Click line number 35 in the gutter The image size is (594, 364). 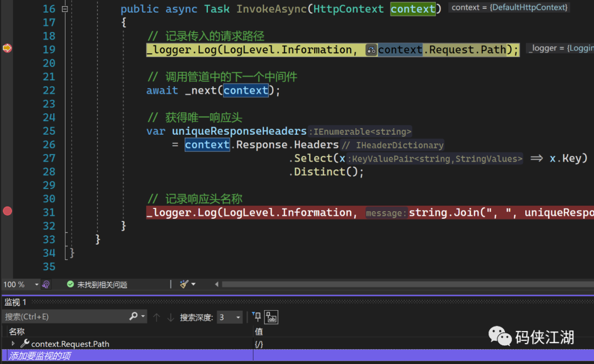[49, 267]
